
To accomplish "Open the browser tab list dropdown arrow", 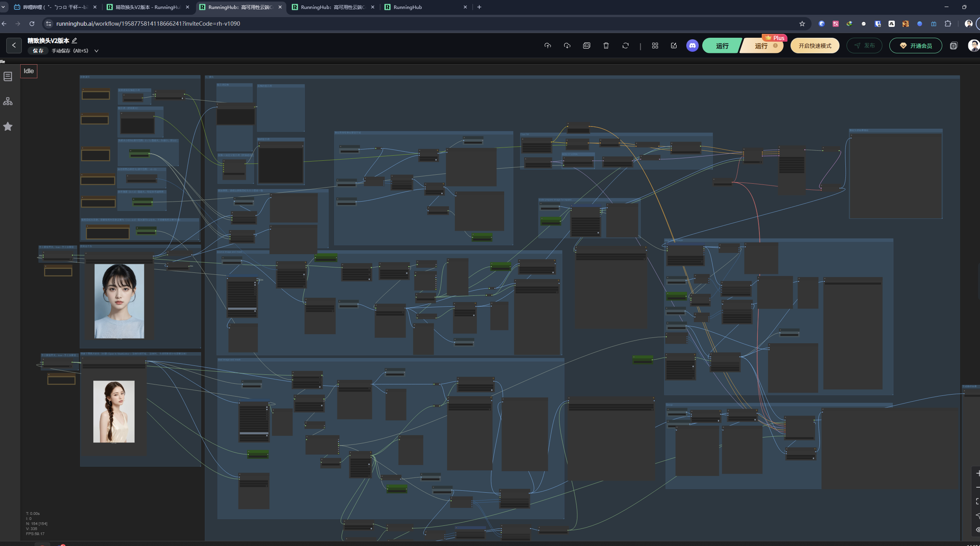I will (3, 7).
